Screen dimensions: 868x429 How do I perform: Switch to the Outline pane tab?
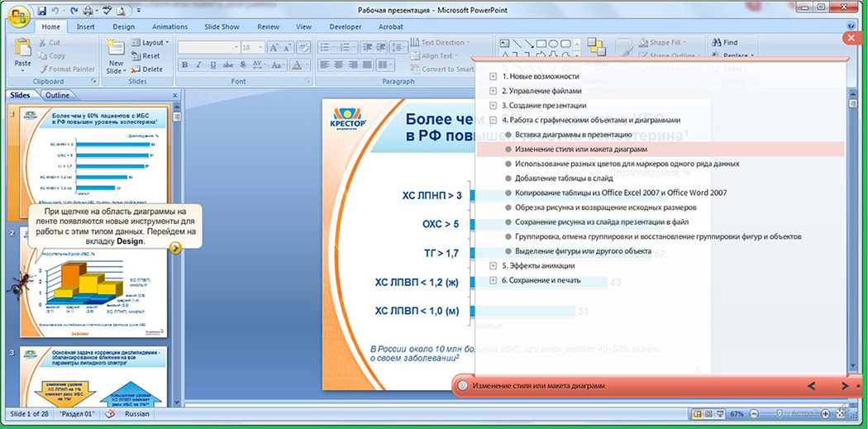coord(57,95)
